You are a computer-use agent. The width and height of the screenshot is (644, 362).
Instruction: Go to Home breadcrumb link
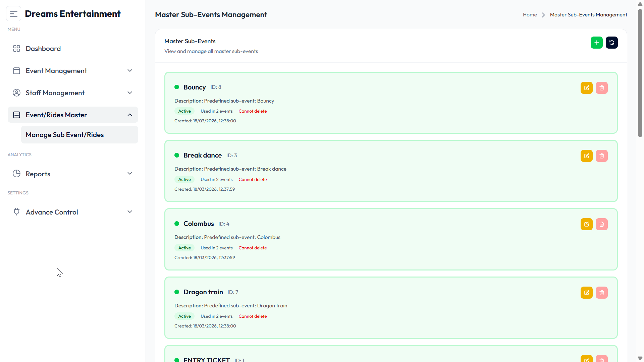(x=530, y=15)
